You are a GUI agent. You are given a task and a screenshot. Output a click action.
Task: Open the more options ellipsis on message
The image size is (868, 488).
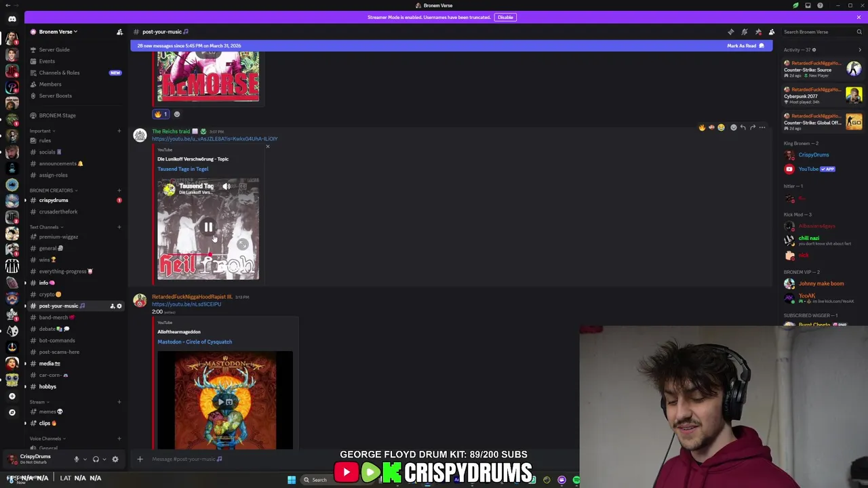coord(762,127)
